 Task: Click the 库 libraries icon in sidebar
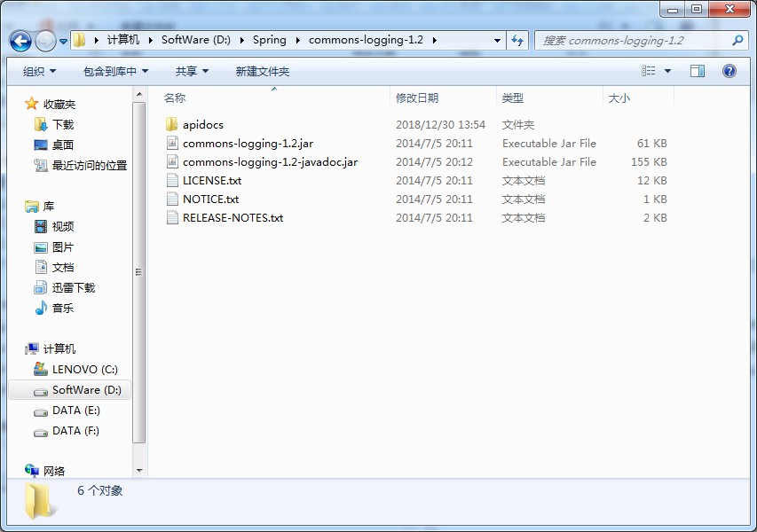pyautogui.click(x=32, y=207)
